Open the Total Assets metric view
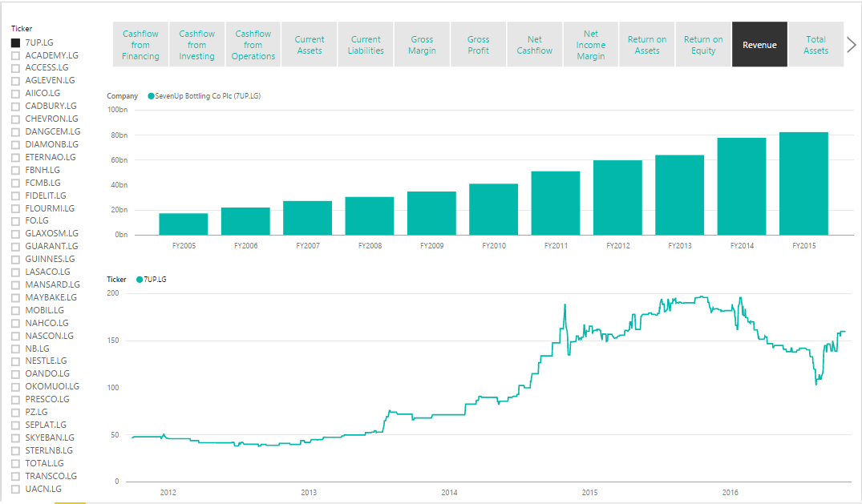Screen dimensions: 862x504 (x=815, y=44)
